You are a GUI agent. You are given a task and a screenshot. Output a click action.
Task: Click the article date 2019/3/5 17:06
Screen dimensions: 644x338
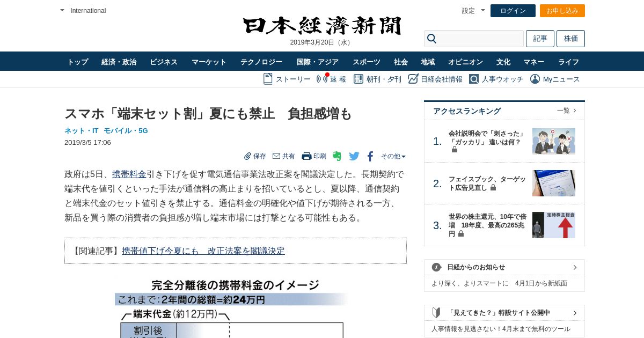click(x=87, y=142)
